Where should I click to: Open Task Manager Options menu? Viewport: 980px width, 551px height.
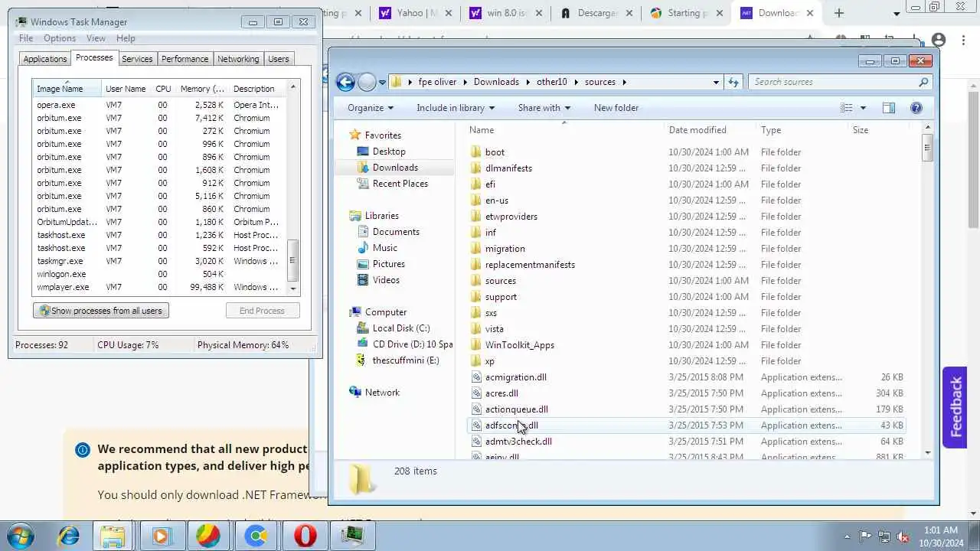pos(60,38)
